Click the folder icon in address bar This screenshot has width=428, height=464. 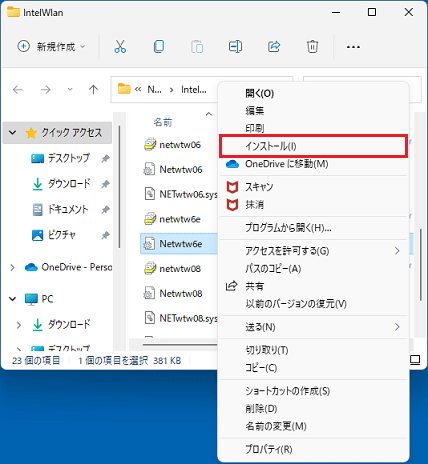coord(124,89)
